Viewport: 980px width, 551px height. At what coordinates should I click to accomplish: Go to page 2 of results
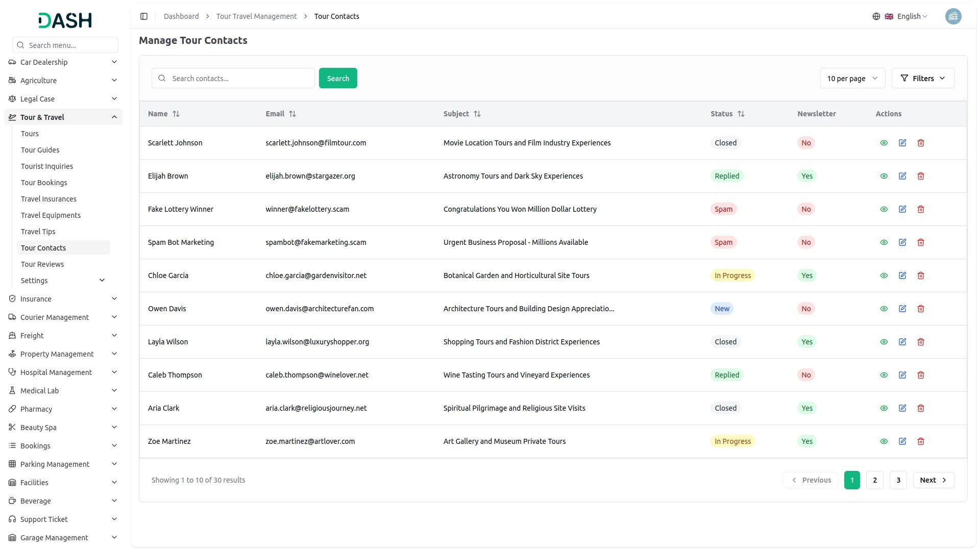874,480
